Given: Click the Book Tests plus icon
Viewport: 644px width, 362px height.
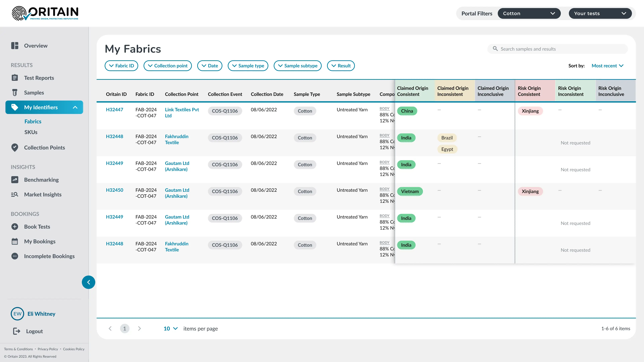Looking at the screenshot, I should [x=15, y=227].
